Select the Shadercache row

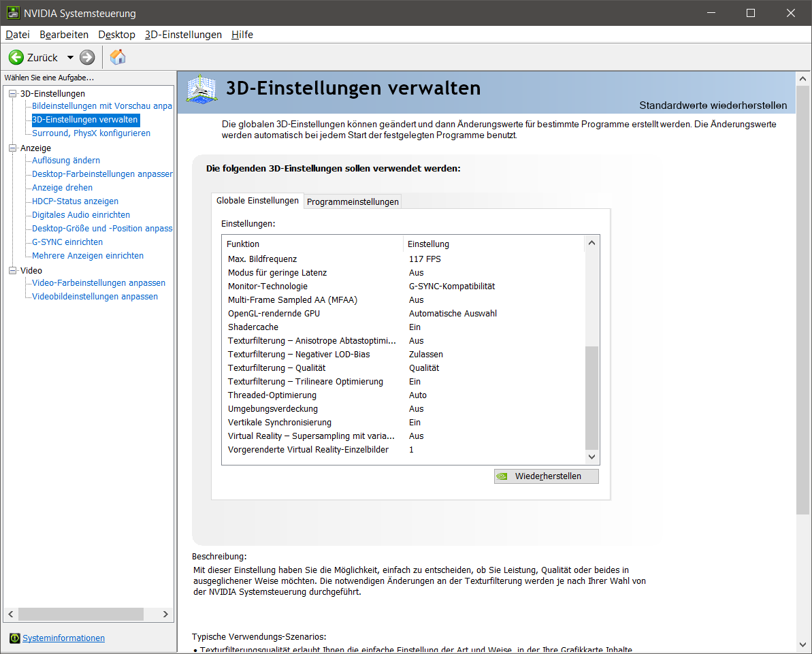404,327
